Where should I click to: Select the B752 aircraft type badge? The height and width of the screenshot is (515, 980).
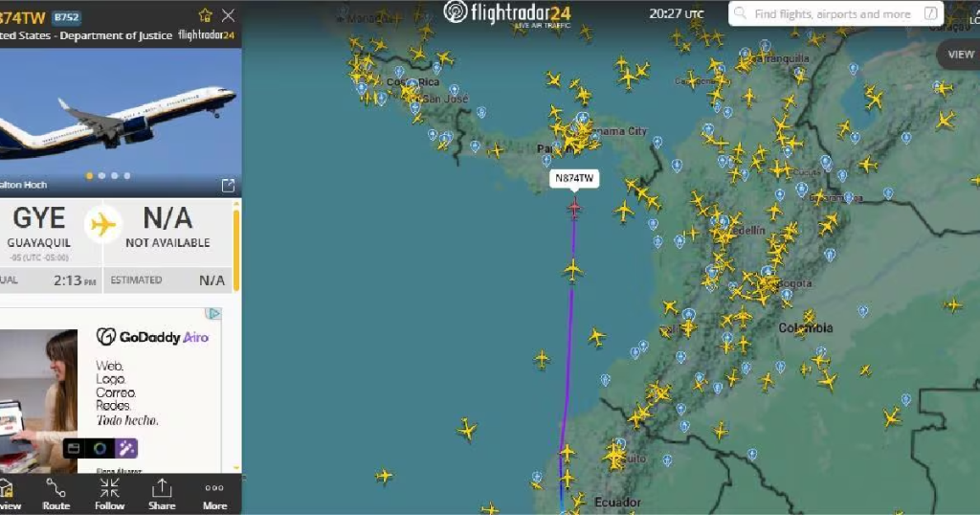[x=67, y=17]
